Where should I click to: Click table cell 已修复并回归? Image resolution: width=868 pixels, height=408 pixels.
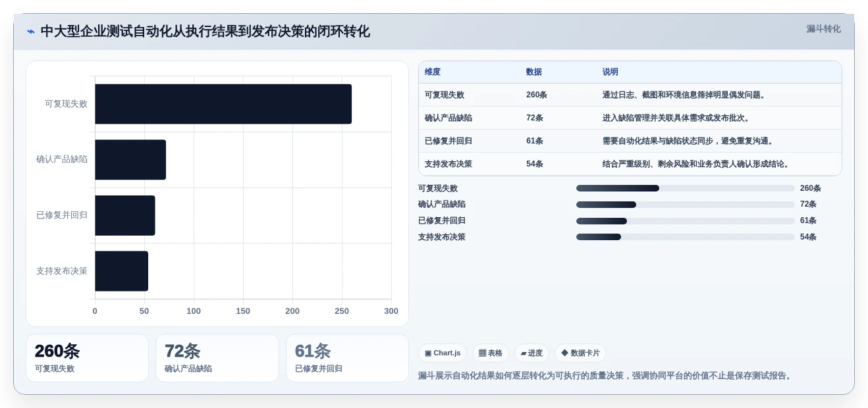click(448, 141)
